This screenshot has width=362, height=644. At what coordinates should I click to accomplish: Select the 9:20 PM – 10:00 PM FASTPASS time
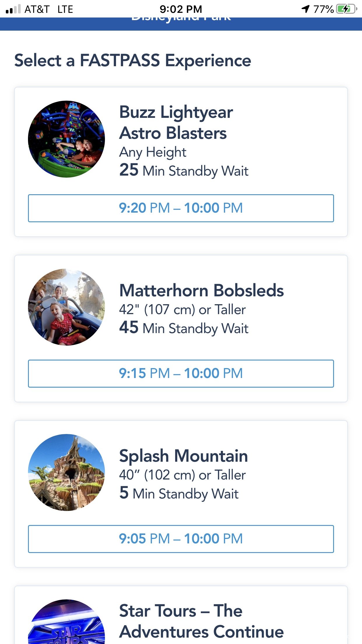pyautogui.click(x=181, y=208)
